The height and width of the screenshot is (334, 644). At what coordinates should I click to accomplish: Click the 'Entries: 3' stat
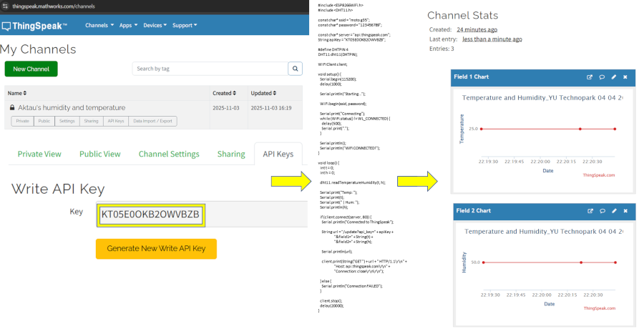(x=441, y=49)
